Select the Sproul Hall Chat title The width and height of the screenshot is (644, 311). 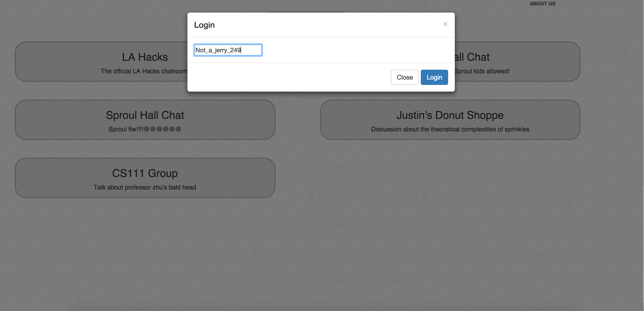(145, 115)
